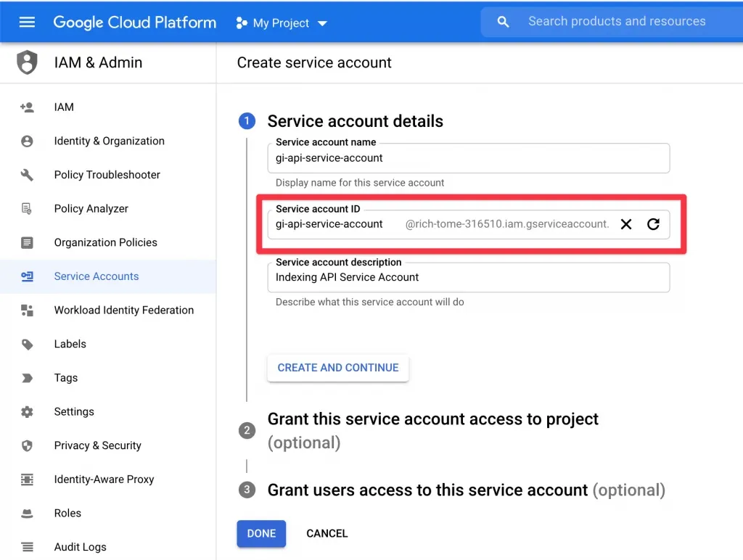Click the CANCEL button
This screenshot has width=743, height=560.
(x=327, y=533)
